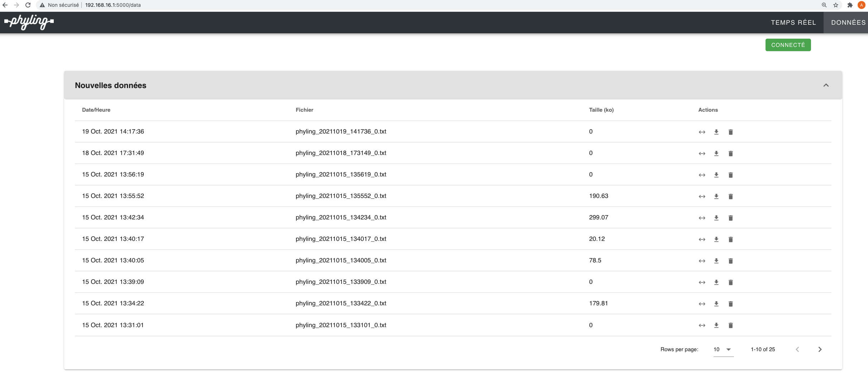Collapse the Nouvelles données panel
The height and width of the screenshot is (373, 868).
point(826,85)
